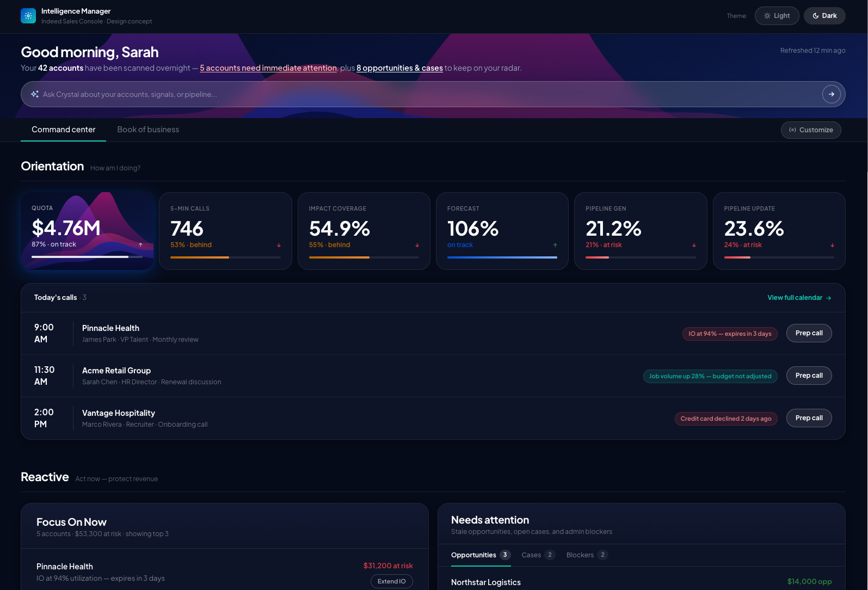Click the Pipeline Update down-arrow indicator
The width and height of the screenshot is (868, 590).
click(832, 245)
